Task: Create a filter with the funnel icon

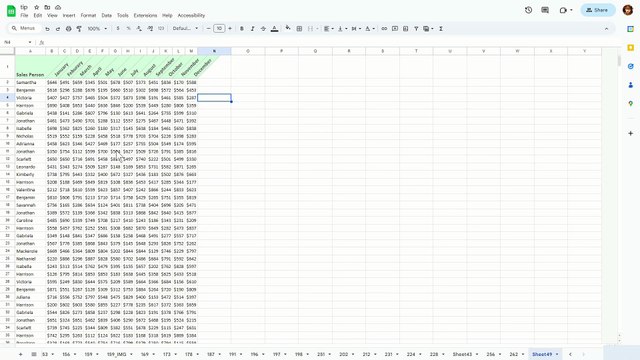Action: coord(416,29)
